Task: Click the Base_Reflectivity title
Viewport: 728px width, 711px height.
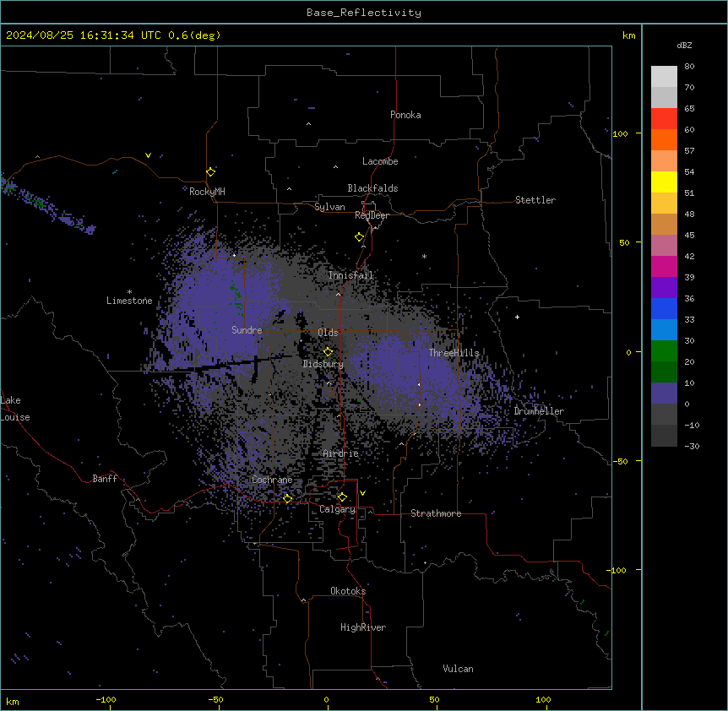Action: coord(364,13)
